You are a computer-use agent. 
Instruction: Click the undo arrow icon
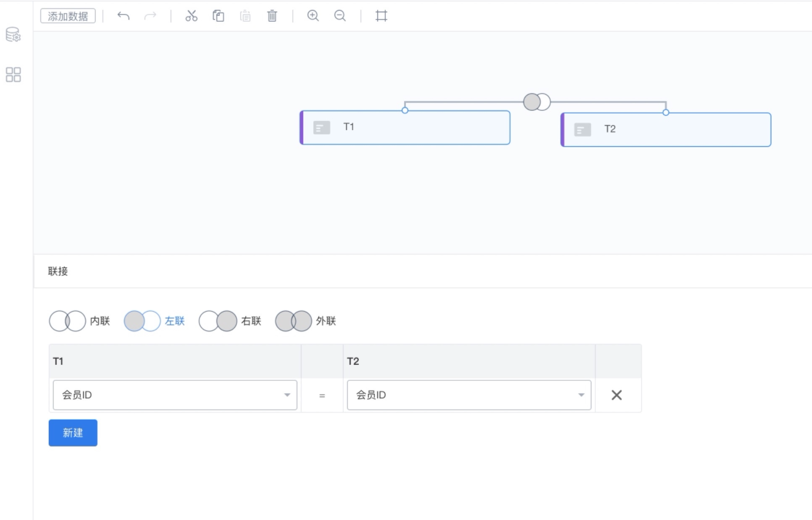123,16
